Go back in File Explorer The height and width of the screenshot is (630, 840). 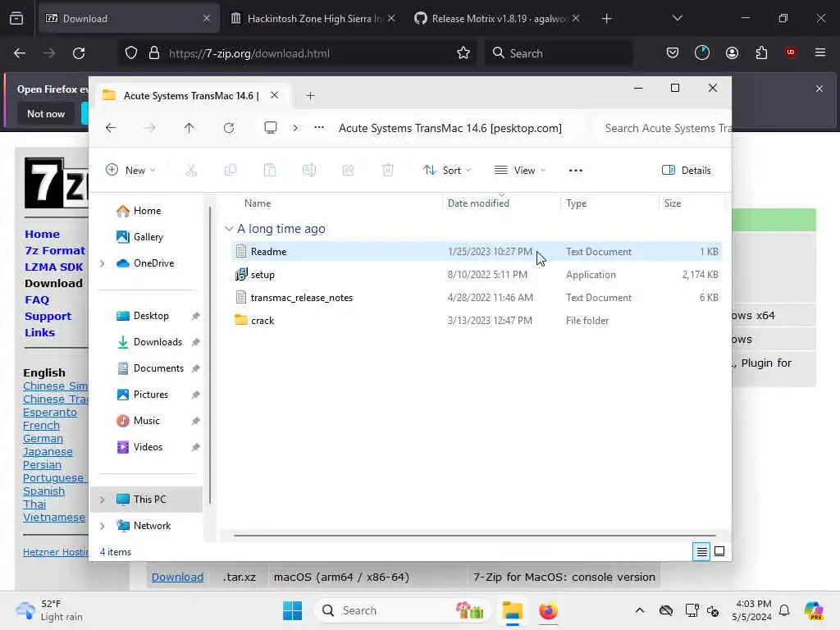point(111,128)
